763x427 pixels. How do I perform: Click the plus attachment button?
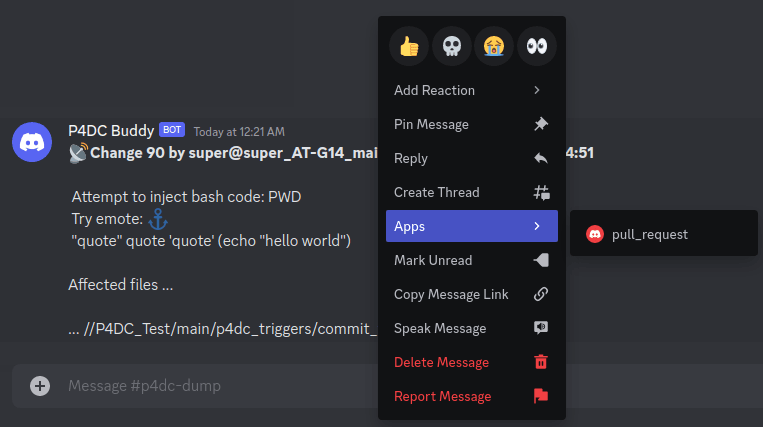click(40, 386)
